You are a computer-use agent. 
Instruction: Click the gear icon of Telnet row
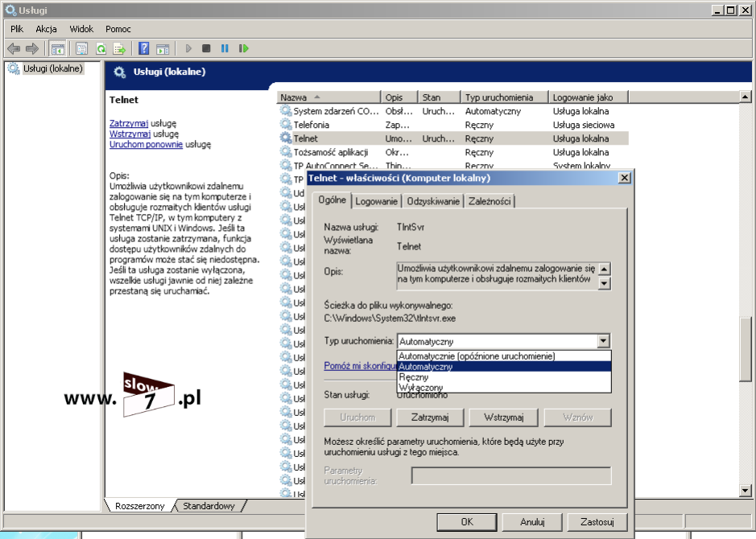[x=286, y=138]
